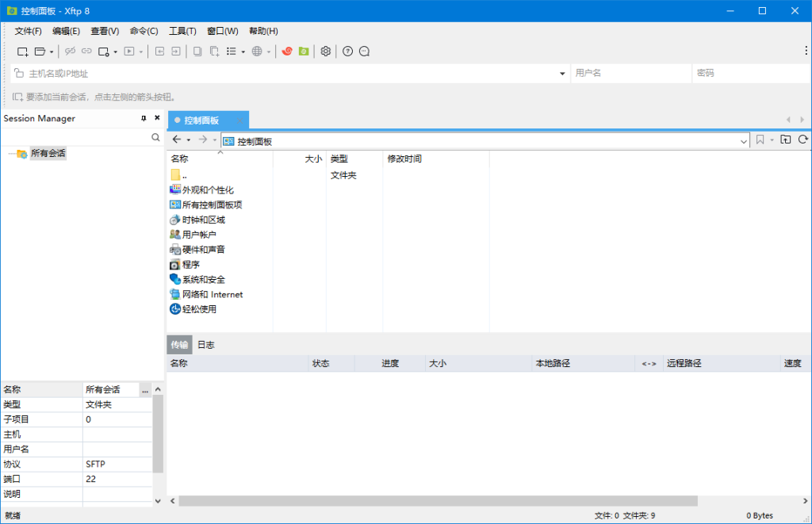Open the Back history dropdown arrow

189,140
